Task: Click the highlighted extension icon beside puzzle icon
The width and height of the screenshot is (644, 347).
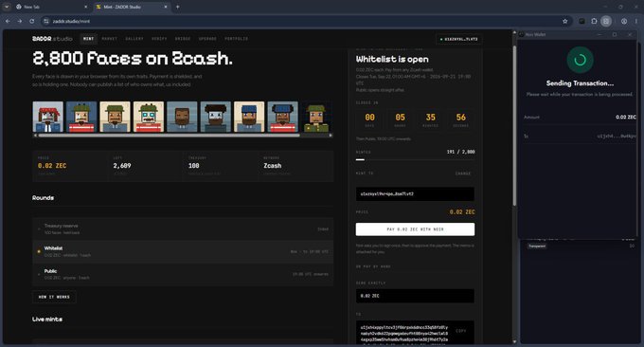Action: [x=606, y=21]
